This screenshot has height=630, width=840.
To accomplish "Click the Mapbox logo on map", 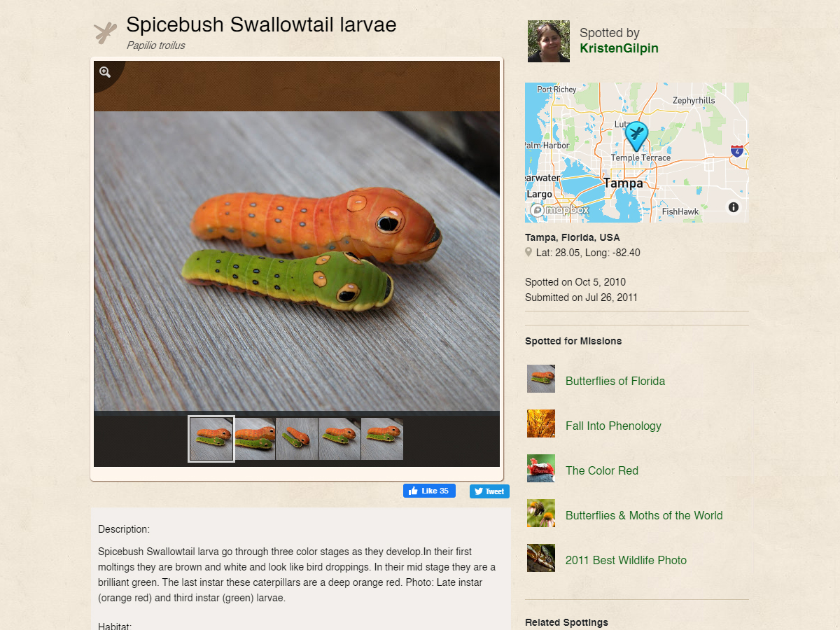I will point(559,210).
